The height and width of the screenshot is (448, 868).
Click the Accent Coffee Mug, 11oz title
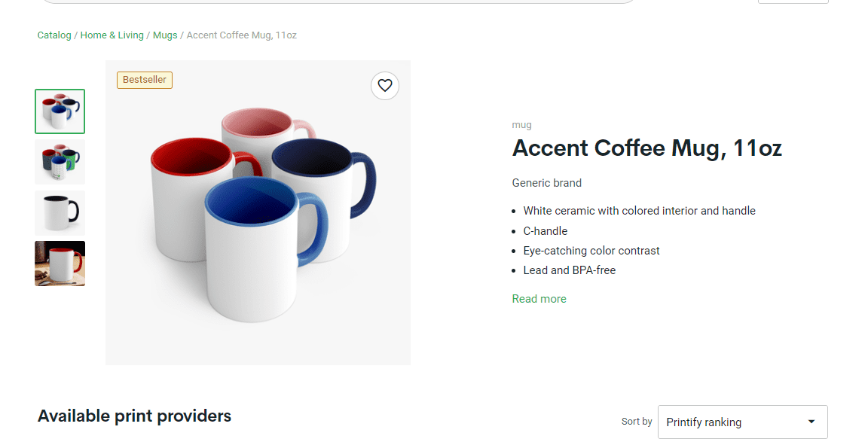tap(646, 148)
